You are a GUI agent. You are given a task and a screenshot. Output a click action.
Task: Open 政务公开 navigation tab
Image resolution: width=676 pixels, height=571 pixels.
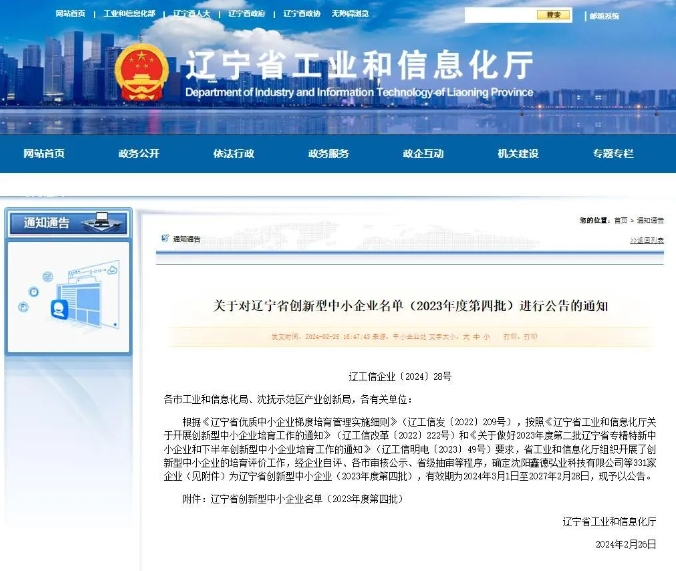click(x=138, y=153)
